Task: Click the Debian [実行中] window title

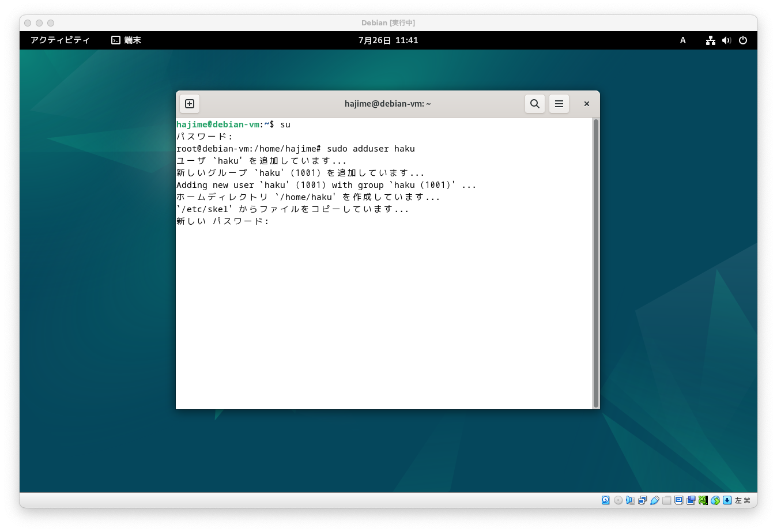Action: point(388,23)
